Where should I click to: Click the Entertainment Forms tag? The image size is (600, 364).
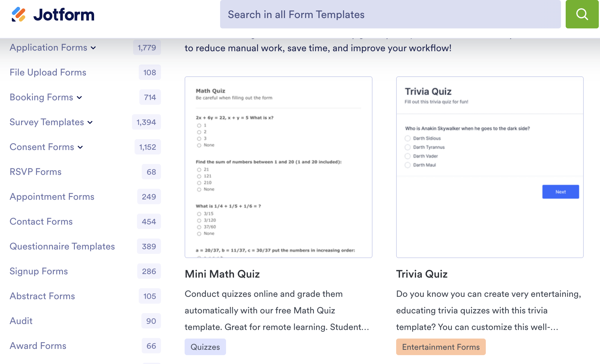pos(441,347)
